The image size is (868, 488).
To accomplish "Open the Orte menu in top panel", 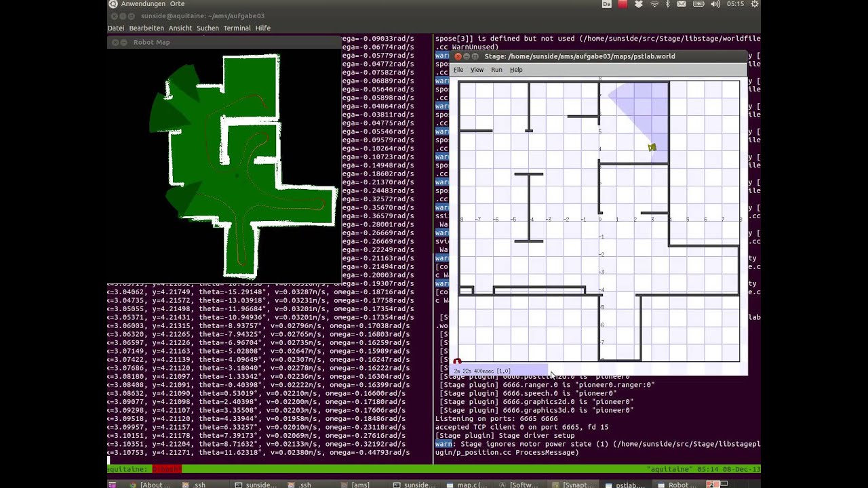I will pyautogui.click(x=177, y=4).
